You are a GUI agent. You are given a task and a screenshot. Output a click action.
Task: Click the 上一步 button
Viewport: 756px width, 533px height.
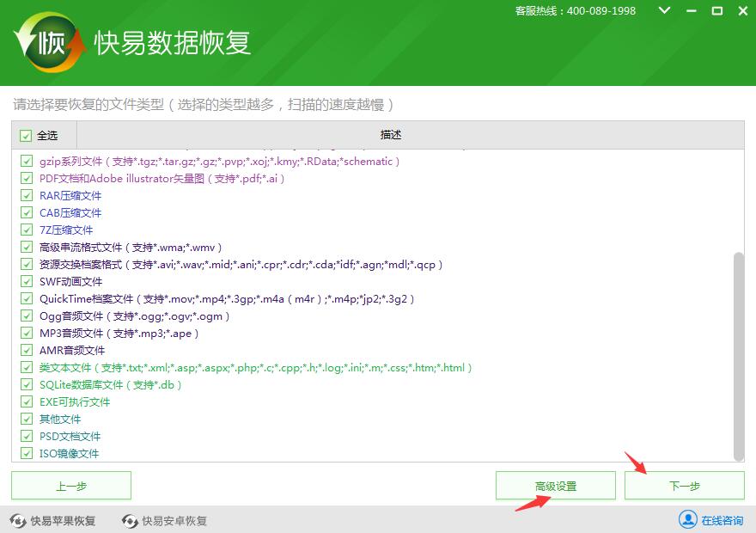tap(71, 485)
